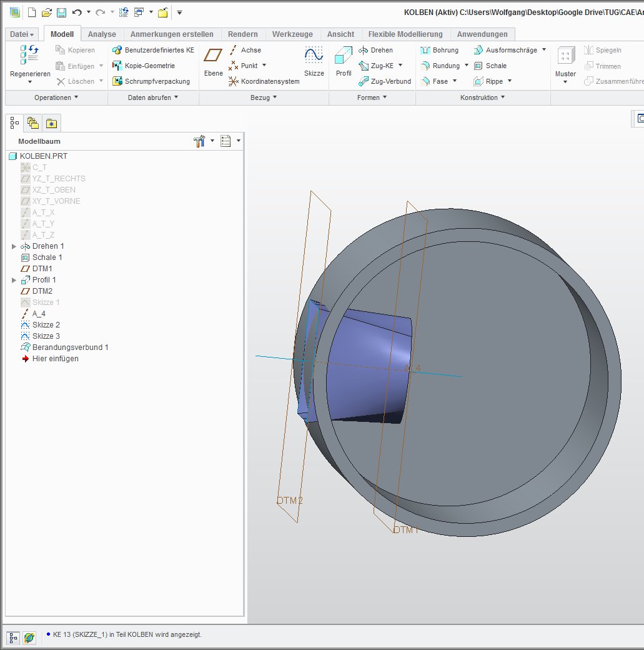Select the Schale shell tool

click(x=490, y=66)
